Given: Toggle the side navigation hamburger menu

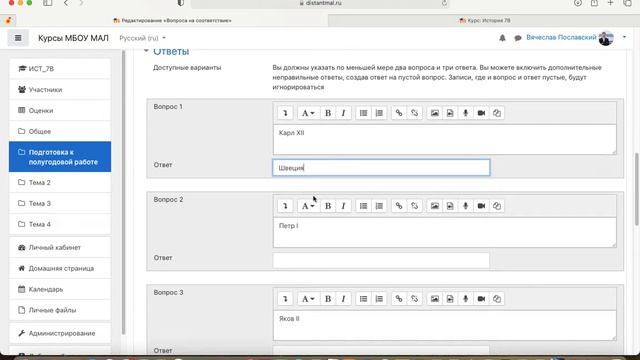Looking at the screenshot, I should pos(18,38).
